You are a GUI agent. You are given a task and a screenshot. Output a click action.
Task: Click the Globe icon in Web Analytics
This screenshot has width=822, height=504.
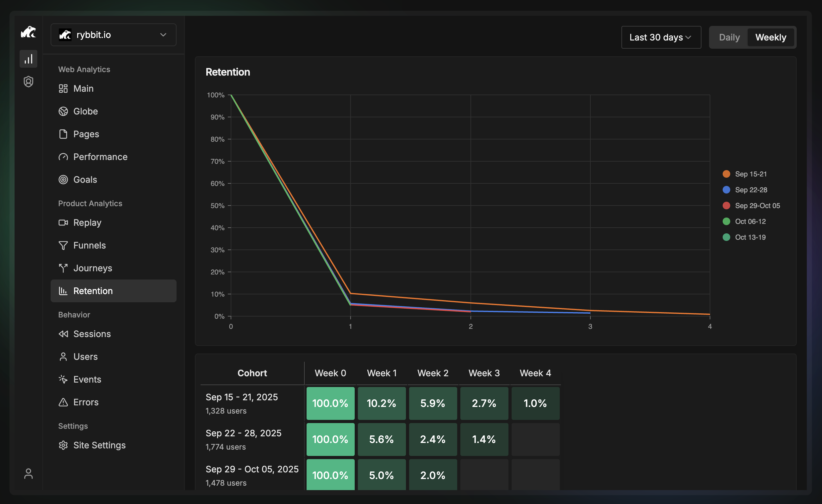coord(63,111)
